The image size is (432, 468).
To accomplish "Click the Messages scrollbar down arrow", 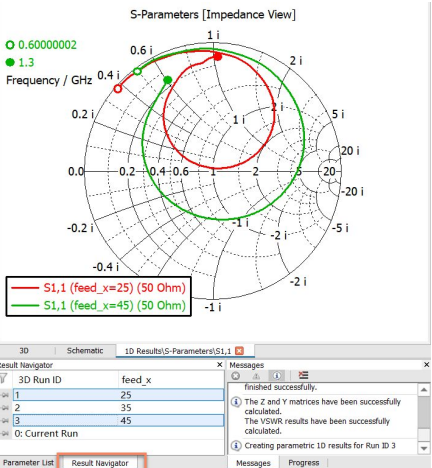I will [x=424, y=448].
